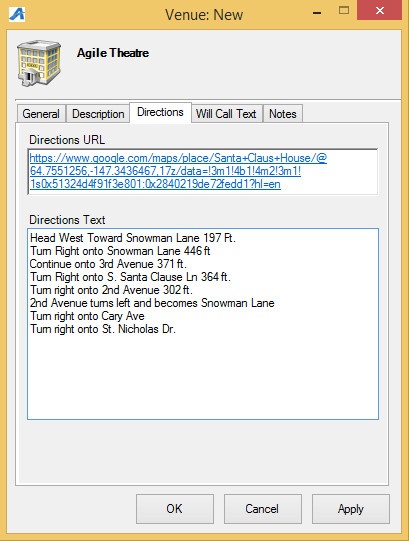Maximize the Venue: New window
The image size is (409, 541).
344,10
